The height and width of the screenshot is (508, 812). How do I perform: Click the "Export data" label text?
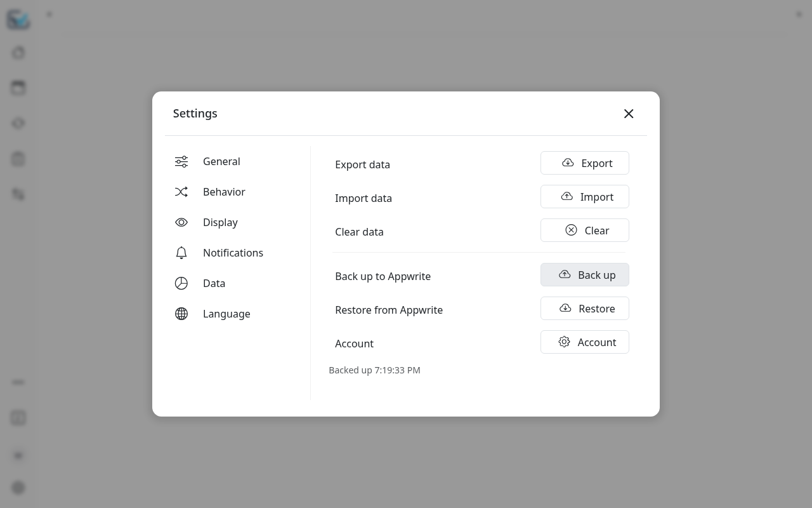pos(362,164)
